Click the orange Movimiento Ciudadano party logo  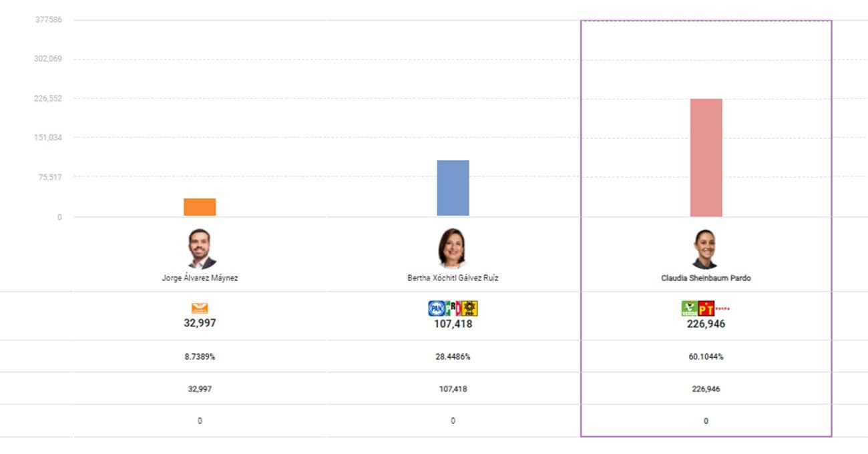click(200, 308)
